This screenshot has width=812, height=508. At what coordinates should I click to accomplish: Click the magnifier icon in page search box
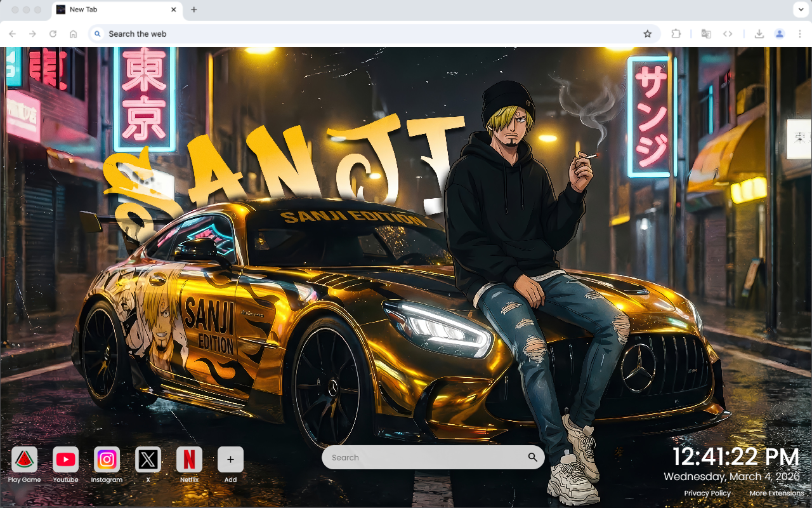532,457
